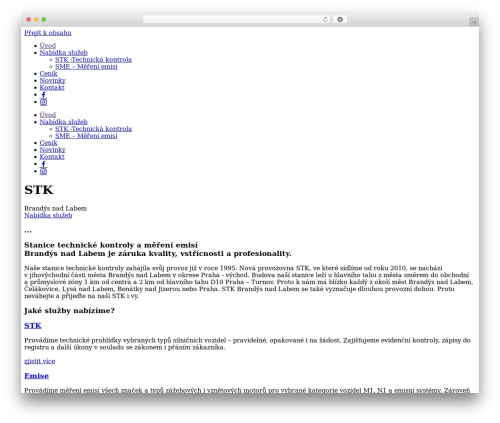Open 'Kontakt' in the second menu

click(52, 157)
